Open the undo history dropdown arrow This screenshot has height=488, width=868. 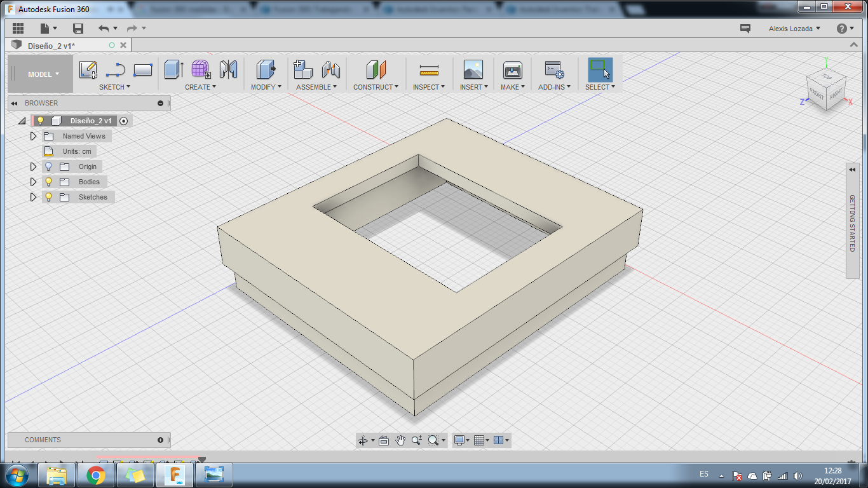click(116, 28)
